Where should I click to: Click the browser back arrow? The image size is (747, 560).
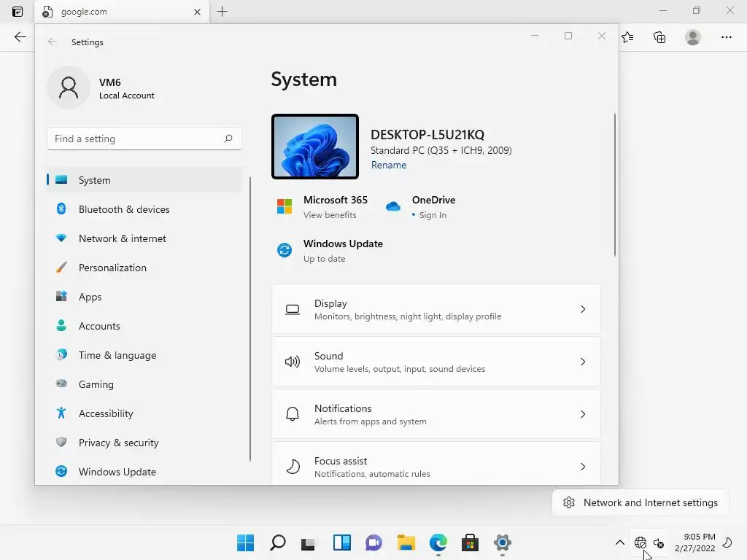(x=20, y=37)
